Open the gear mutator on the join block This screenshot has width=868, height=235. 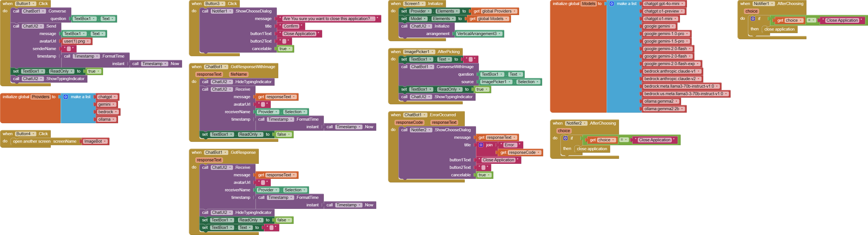click(x=481, y=145)
